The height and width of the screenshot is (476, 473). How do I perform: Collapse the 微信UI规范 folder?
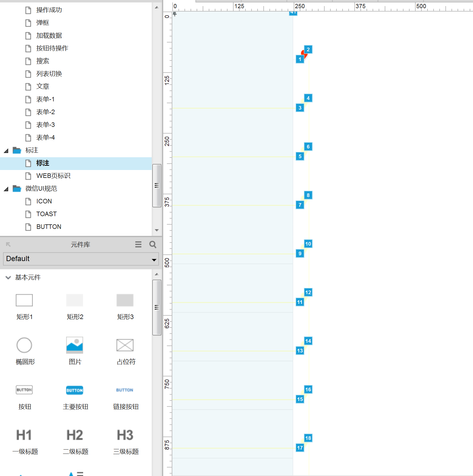click(6, 189)
